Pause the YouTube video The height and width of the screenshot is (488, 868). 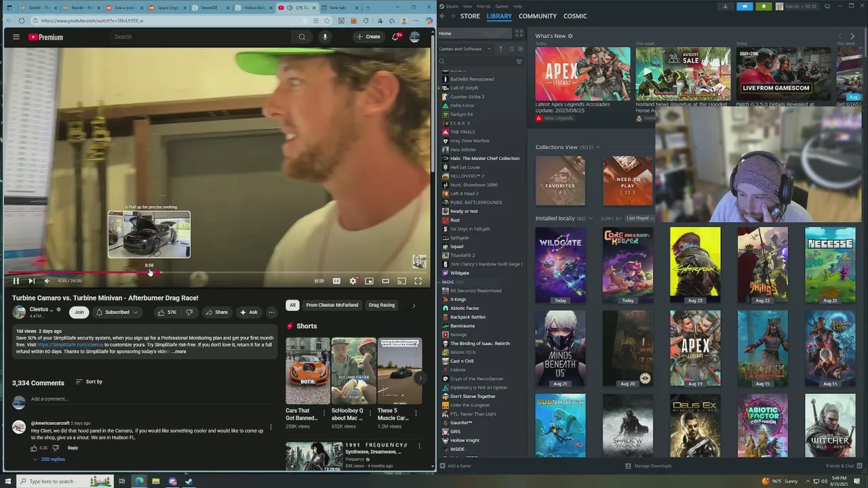click(x=16, y=281)
